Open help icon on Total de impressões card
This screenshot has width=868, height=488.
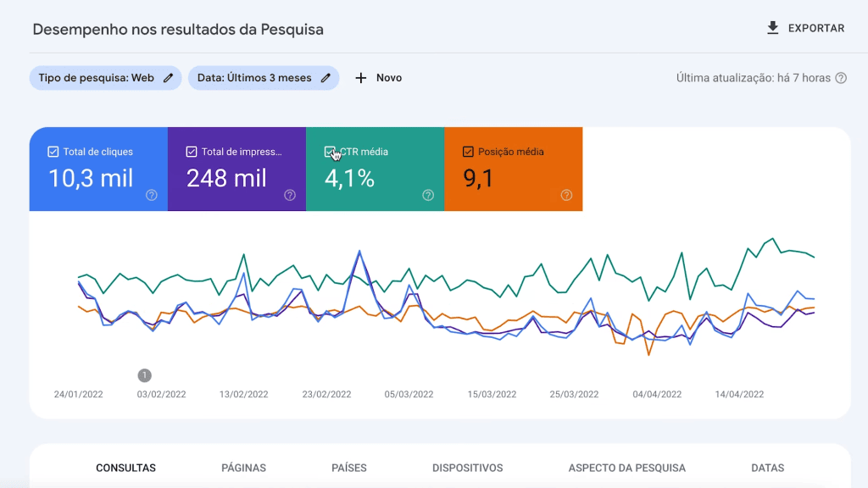click(x=289, y=196)
